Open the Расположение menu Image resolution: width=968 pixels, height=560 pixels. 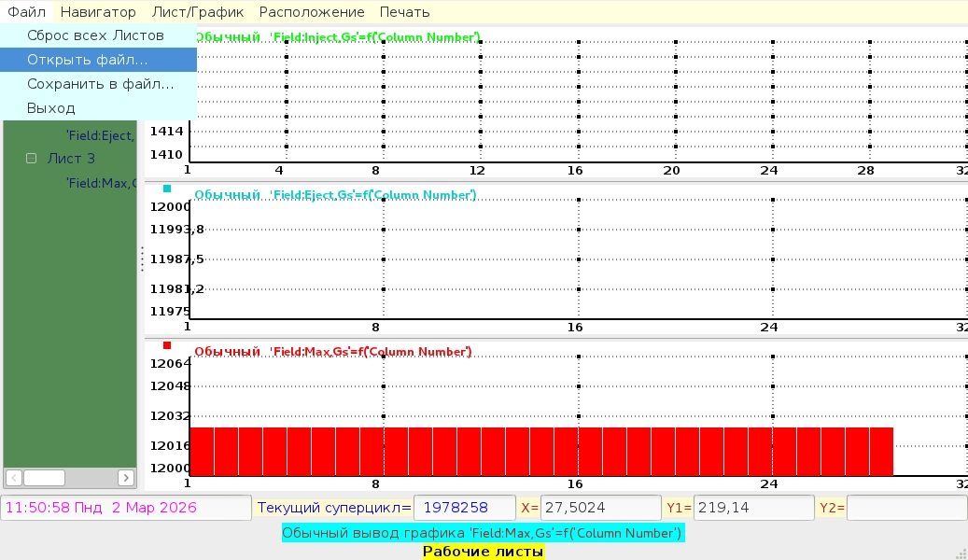pyautogui.click(x=312, y=12)
